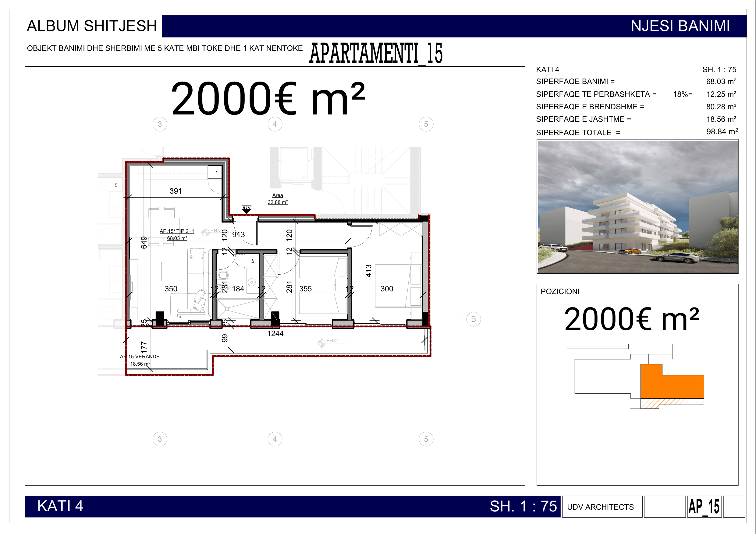Click the AP.15 VERANDE label
This screenshot has width=756, height=534.
140,357
